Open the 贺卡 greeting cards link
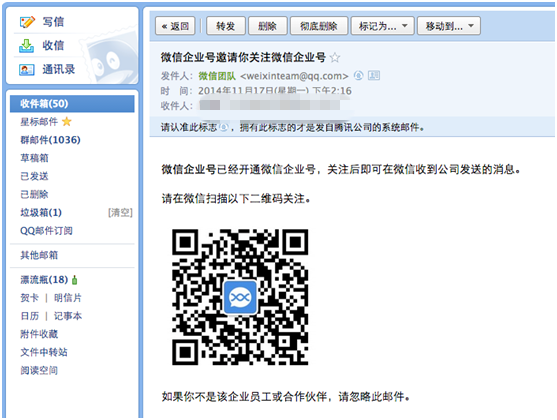Screen dimensions: 557x420 29,298
